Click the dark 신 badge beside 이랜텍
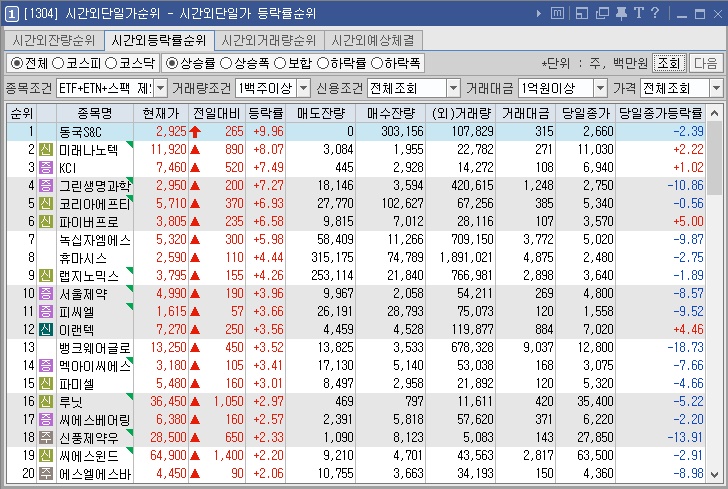The width and height of the screenshot is (728, 489). click(46, 330)
